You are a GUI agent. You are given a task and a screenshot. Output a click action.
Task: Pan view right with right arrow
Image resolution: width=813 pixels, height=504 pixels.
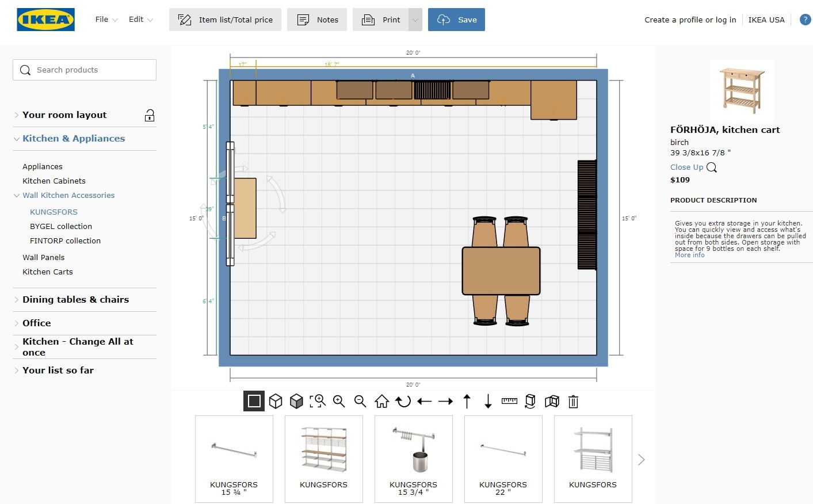pos(446,401)
